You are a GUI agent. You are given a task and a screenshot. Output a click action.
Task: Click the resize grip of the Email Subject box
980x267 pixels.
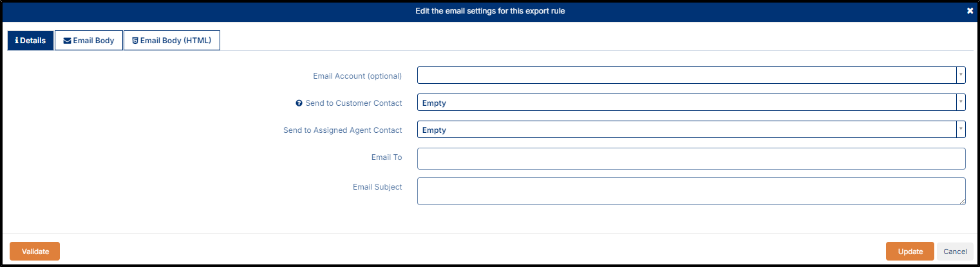pyautogui.click(x=962, y=201)
